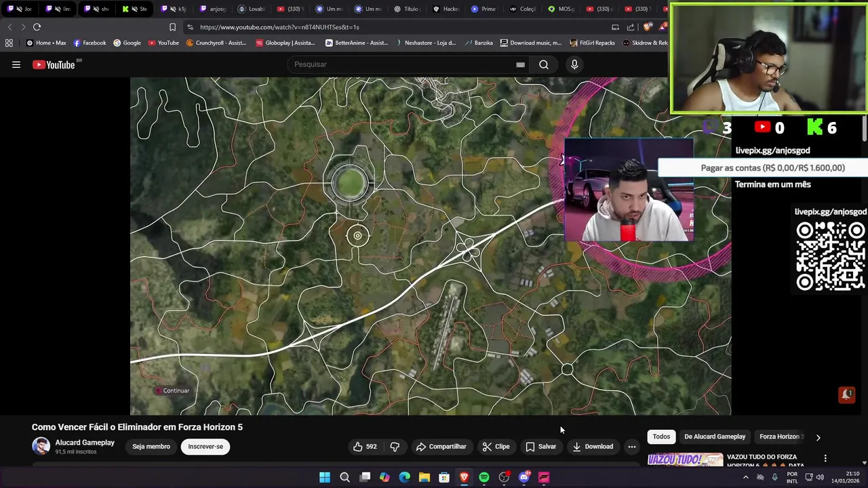Viewport: 868px width, 488px height.
Task: Launch Copilot from the taskbar
Action: (x=384, y=477)
